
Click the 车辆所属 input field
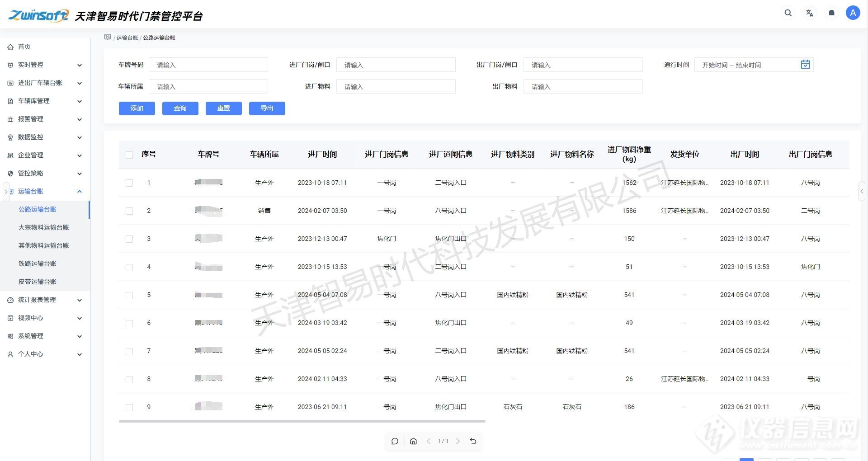[208, 86]
